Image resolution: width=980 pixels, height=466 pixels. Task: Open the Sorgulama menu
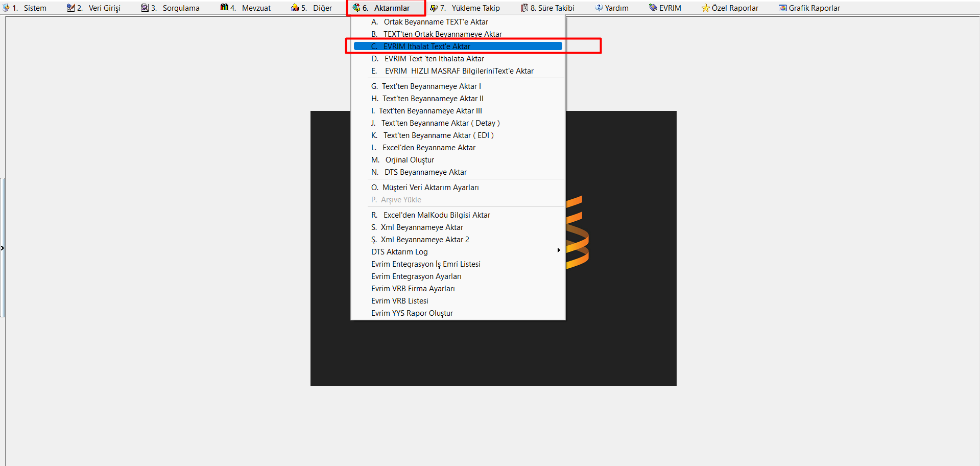175,8
